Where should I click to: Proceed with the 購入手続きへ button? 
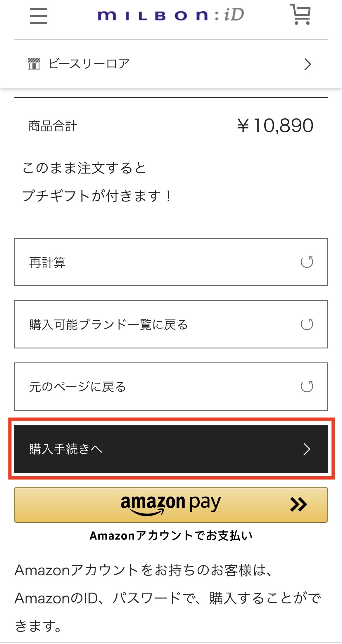(x=171, y=449)
